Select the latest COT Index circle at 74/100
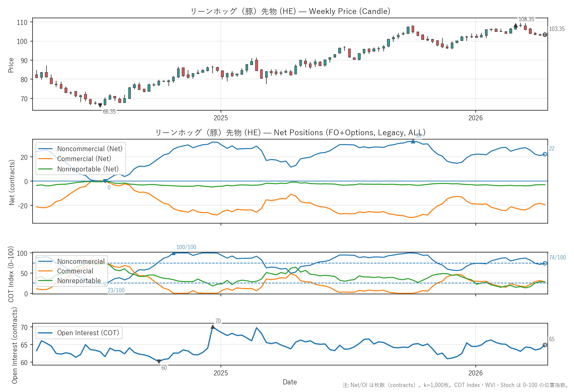 tap(545, 263)
